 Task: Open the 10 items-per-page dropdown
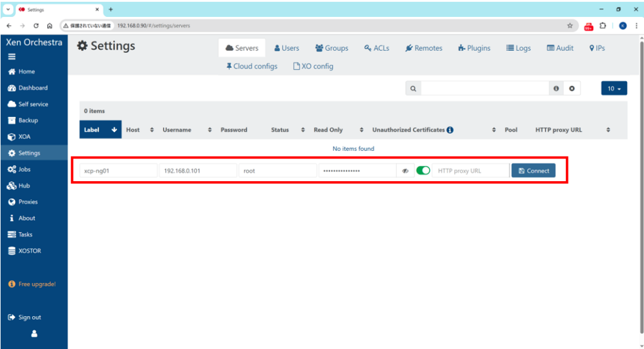click(614, 89)
